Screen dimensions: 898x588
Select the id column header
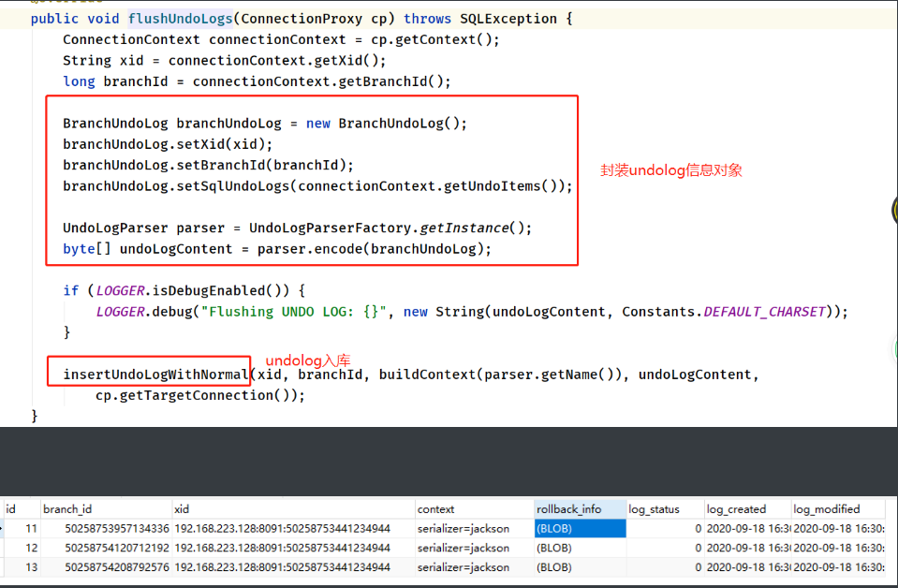22,509
